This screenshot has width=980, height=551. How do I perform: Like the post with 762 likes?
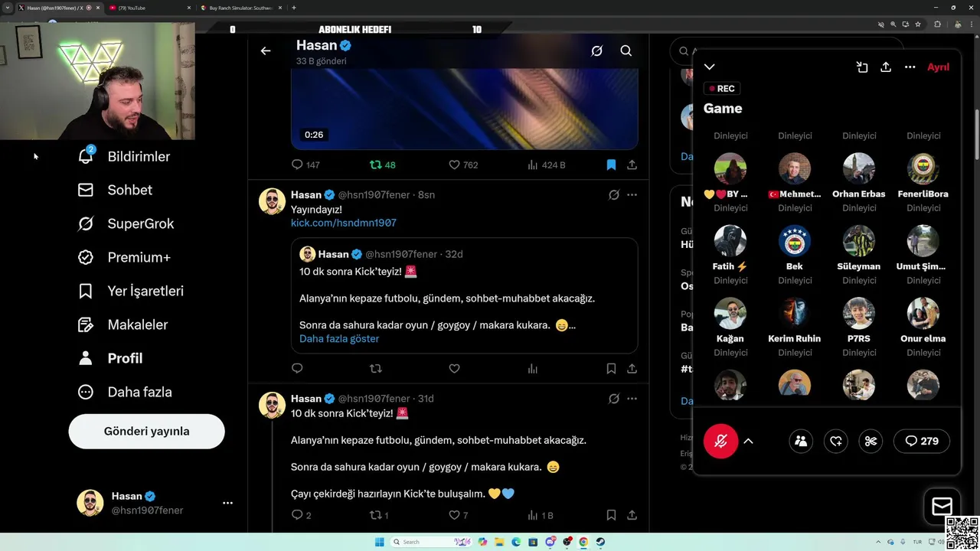[462, 165]
